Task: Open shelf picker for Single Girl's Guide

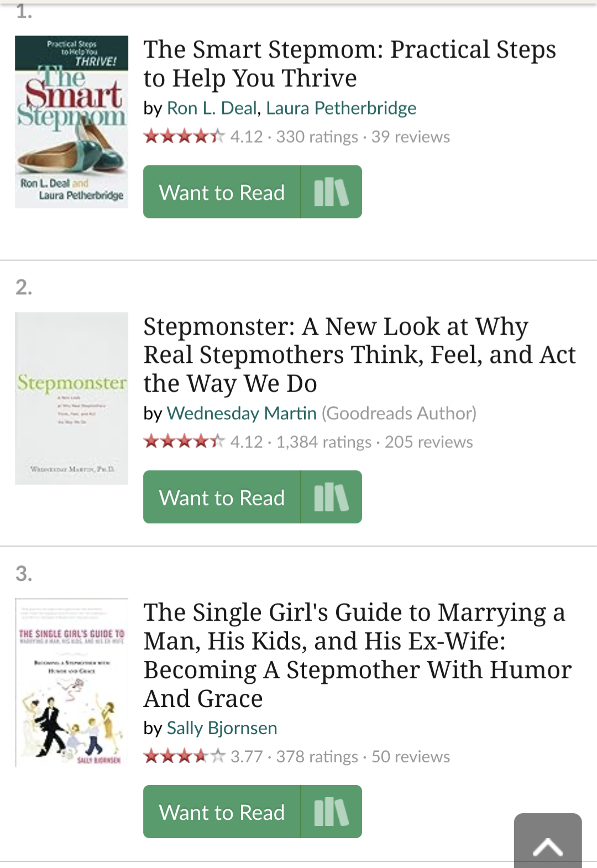Action: pos(331,812)
